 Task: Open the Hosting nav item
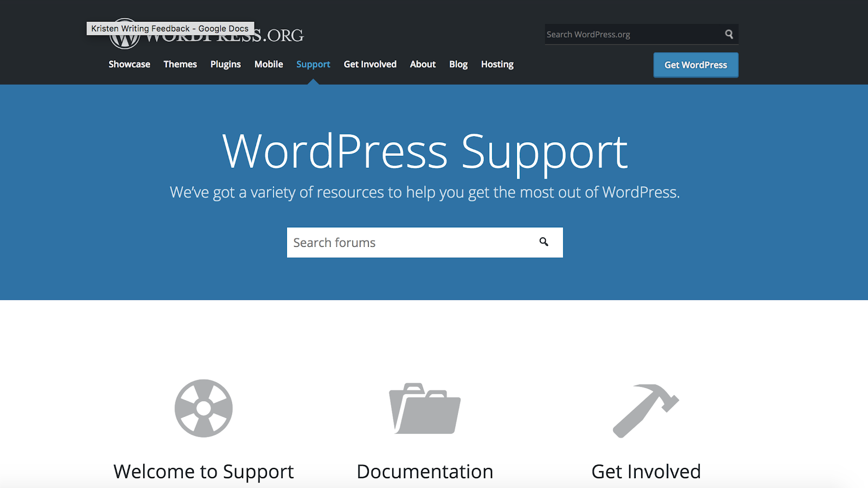point(497,64)
